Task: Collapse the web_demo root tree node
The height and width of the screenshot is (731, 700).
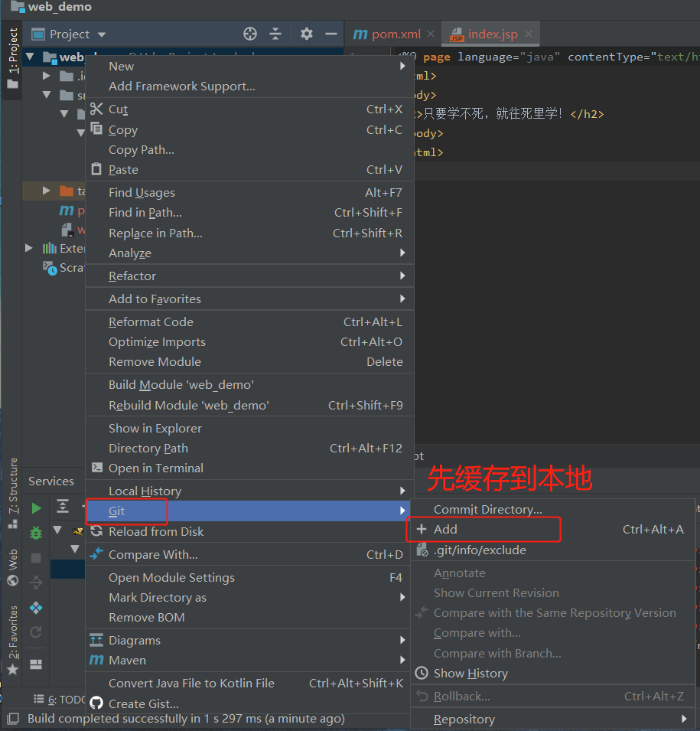Action: [31, 57]
